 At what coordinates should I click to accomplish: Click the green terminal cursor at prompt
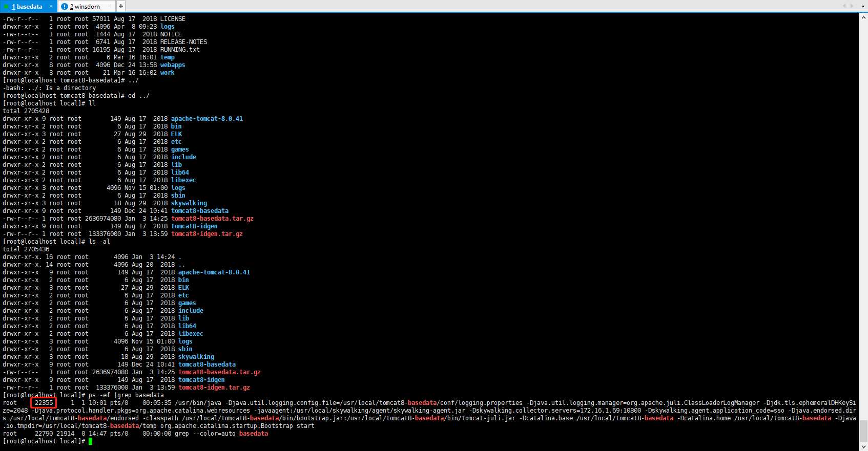click(91, 441)
